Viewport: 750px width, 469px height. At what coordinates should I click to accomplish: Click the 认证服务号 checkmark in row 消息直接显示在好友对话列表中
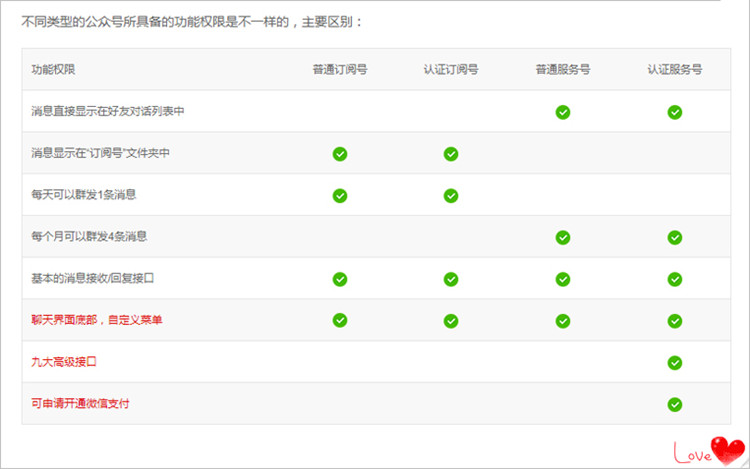(x=674, y=112)
